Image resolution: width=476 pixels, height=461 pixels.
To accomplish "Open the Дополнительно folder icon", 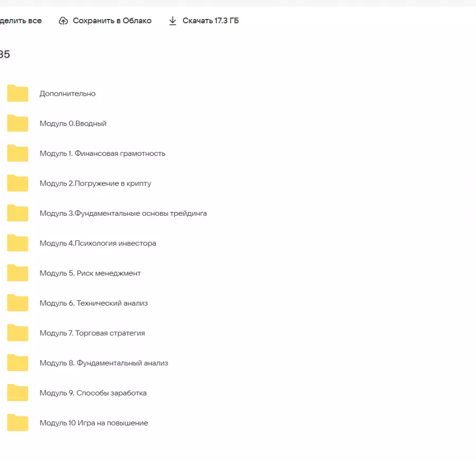I will [17, 94].
